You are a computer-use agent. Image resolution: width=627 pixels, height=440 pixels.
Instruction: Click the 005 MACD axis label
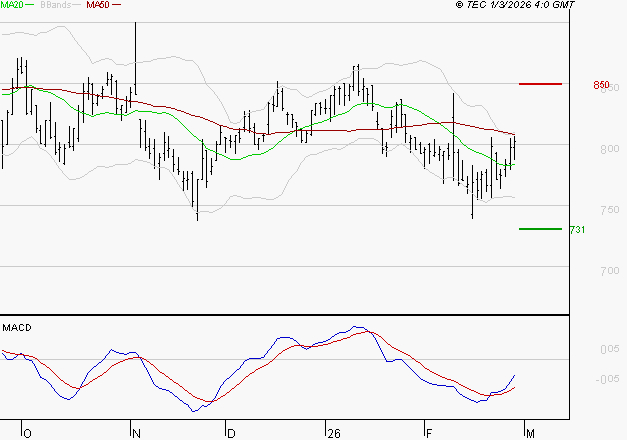[610, 349]
